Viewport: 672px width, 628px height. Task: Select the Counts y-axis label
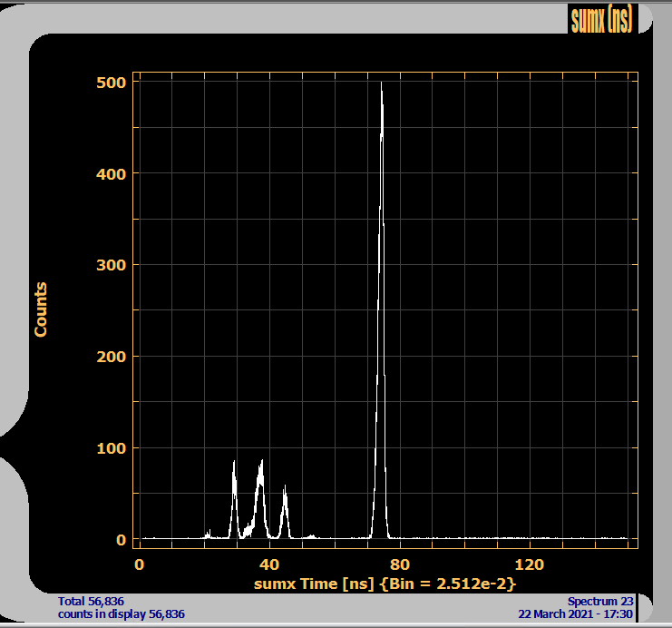(x=41, y=309)
